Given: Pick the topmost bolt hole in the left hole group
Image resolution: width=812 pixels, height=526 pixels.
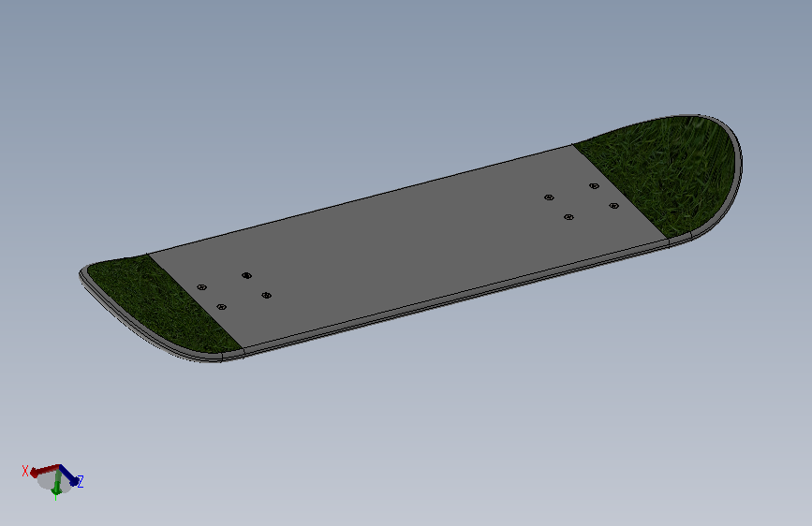Looking at the screenshot, I should coord(246,275).
